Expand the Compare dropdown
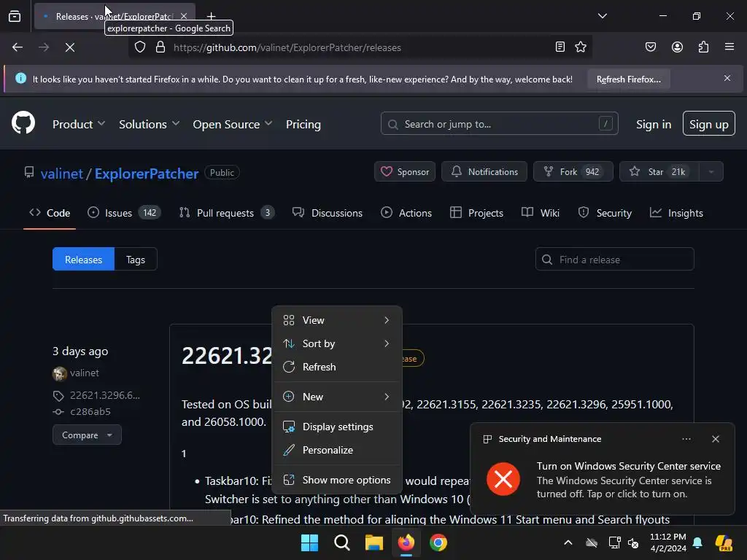 tap(87, 435)
